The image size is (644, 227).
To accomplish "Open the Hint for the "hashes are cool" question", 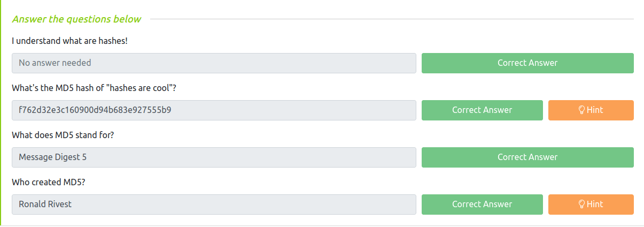I will coord(591,110).
